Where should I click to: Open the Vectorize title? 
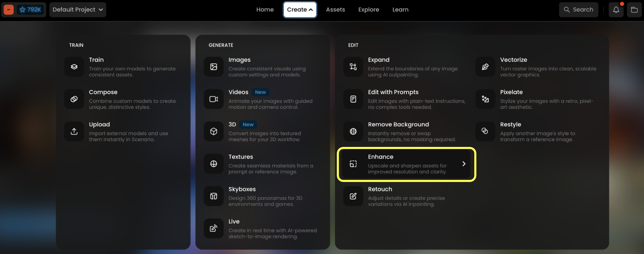pyautogui.click(x=513, y=60)
